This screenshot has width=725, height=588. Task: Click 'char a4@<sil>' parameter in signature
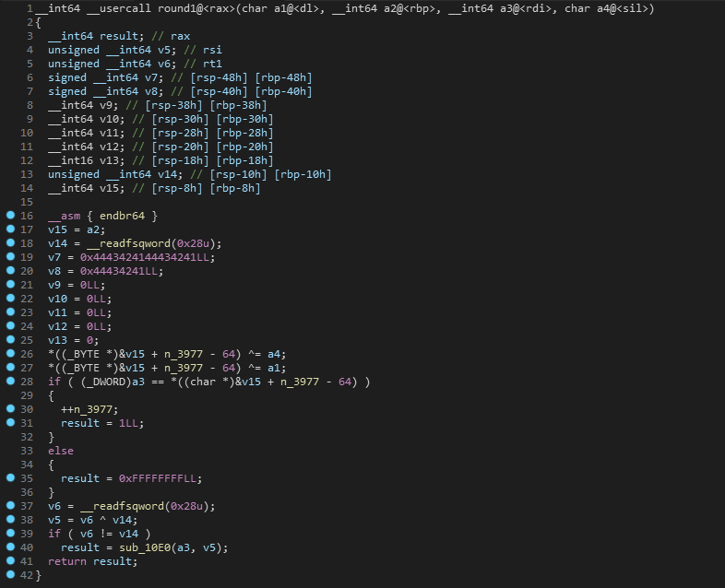[x=607, y=8]
